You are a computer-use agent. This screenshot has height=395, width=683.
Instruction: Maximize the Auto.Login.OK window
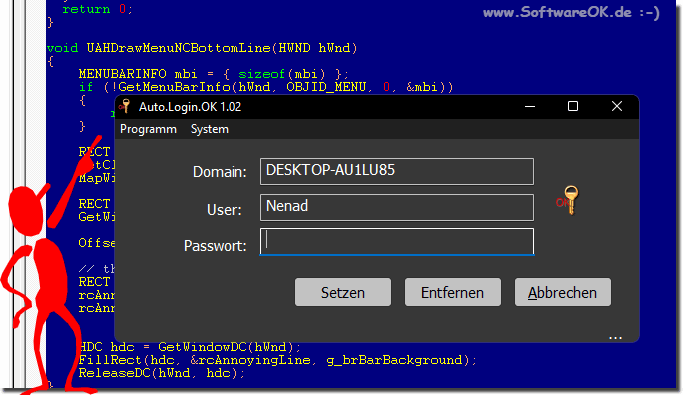pyautogui.click(x=573, y=106)
